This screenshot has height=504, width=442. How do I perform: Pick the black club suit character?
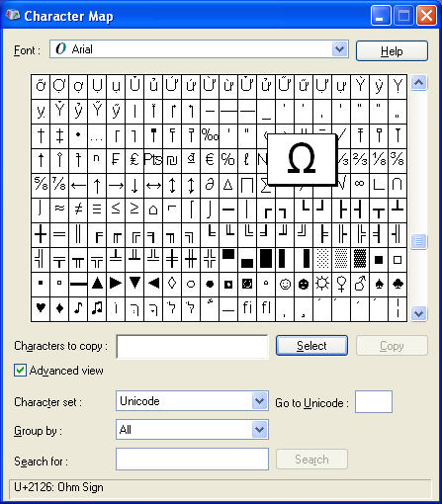pyautogui.click(x=398, y=285)
